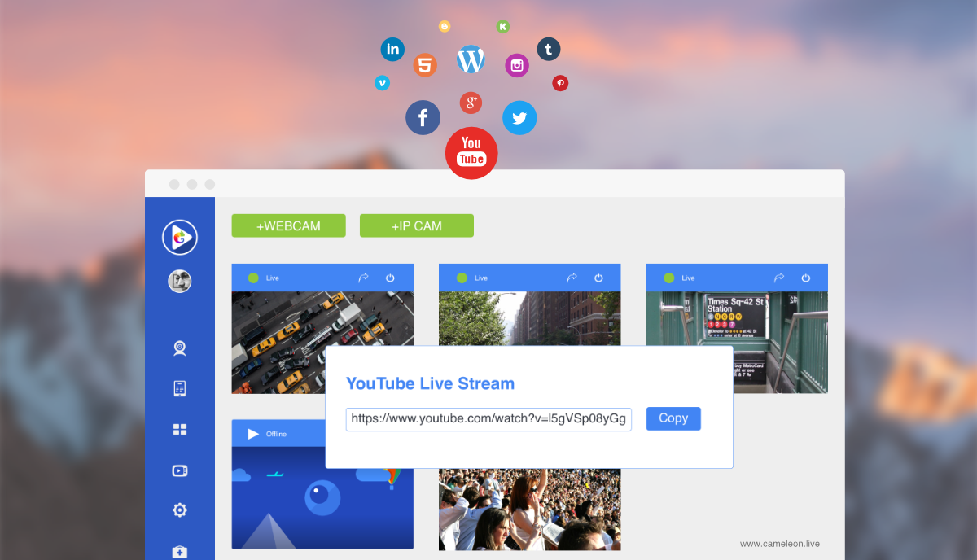Toggle power on the Times Sq station camera
The image size is (977, 560).
click(806, 278)
